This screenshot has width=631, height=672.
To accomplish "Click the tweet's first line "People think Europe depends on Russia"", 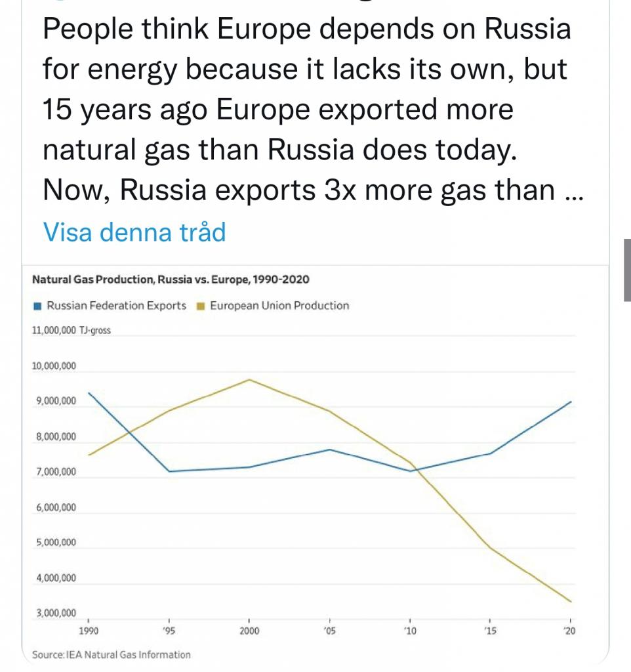I will (307, 29).
